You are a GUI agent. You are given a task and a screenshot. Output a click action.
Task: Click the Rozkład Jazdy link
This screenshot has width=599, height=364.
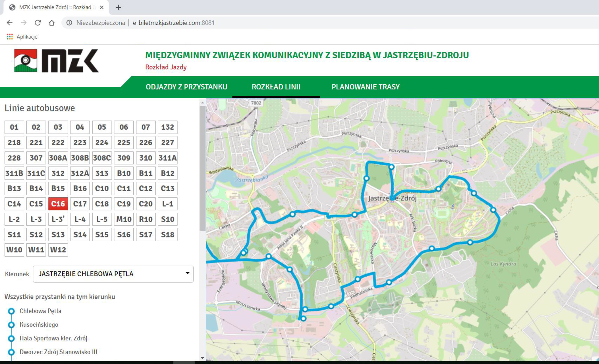[166, 67]
